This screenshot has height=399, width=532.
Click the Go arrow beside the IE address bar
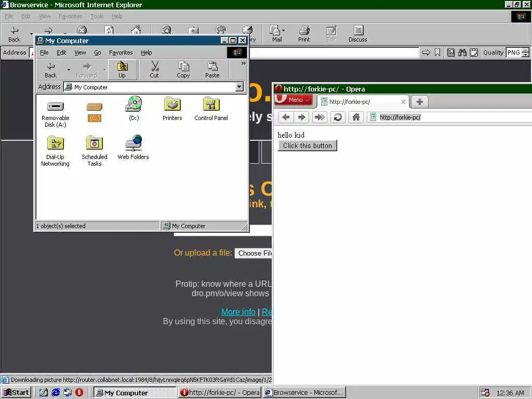[426, 52]
